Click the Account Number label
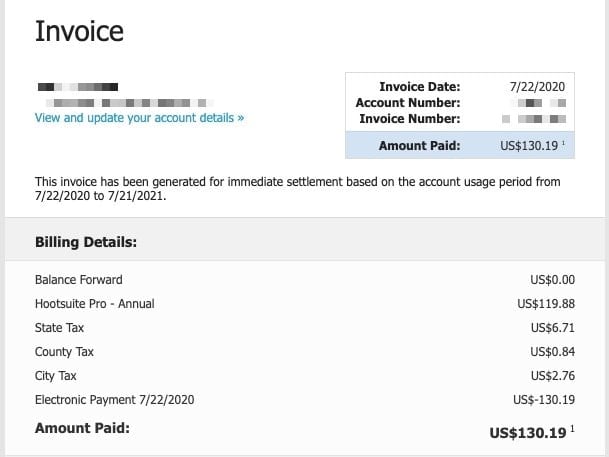609x457 pixels. pos(408,103)
